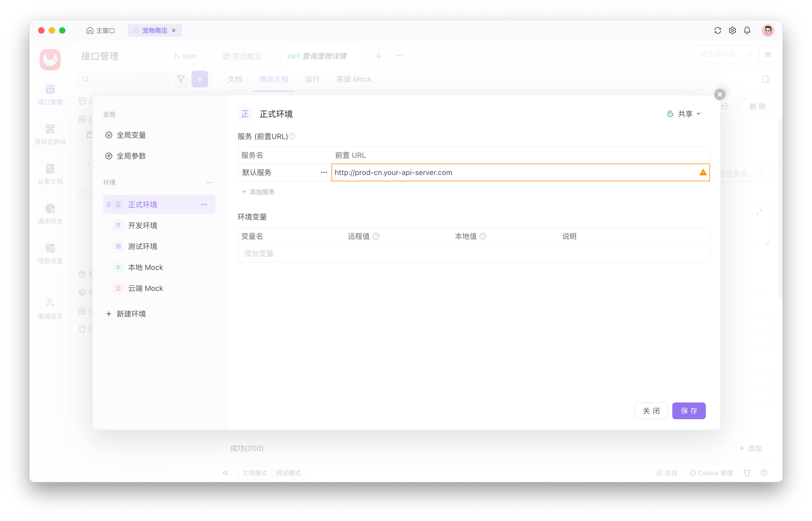Click the pink app logo icon
This screenshot has width=812, height=521.
(x=50, y=59)
